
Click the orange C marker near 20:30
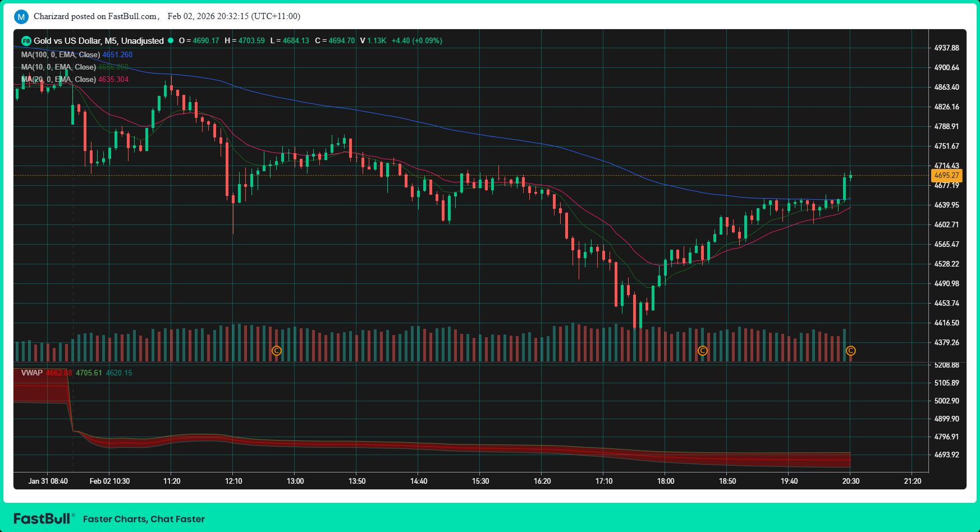(850, 351)
